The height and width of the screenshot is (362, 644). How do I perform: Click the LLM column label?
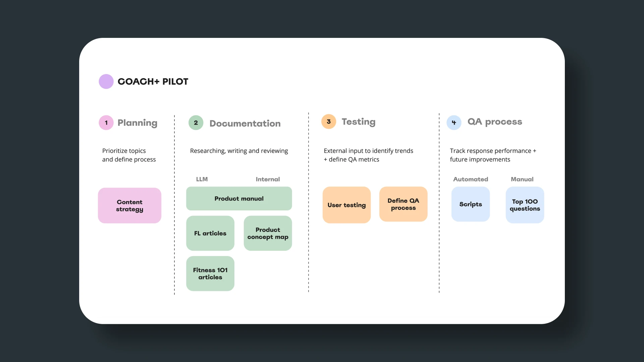202,179
